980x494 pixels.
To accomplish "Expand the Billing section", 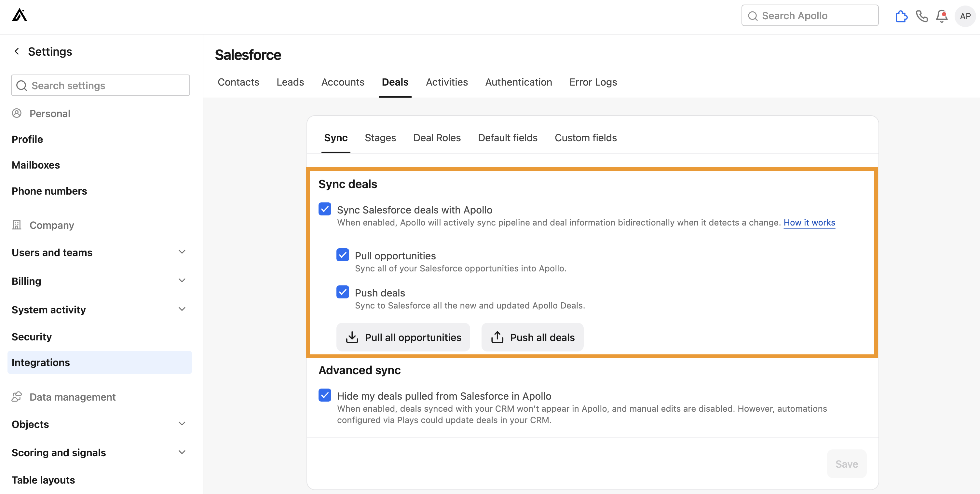I will click(x=182, y=280).
